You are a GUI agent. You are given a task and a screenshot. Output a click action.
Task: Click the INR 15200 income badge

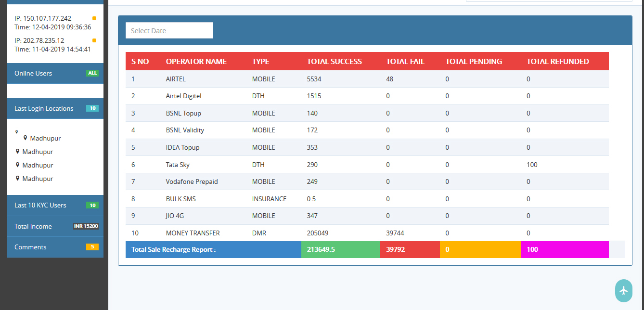point(86,226)
